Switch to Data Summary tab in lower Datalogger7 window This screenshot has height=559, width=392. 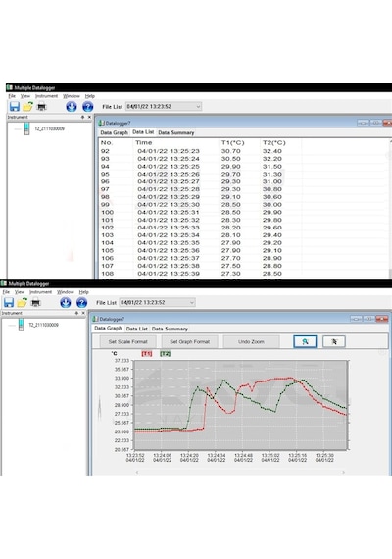pos(170,329)
